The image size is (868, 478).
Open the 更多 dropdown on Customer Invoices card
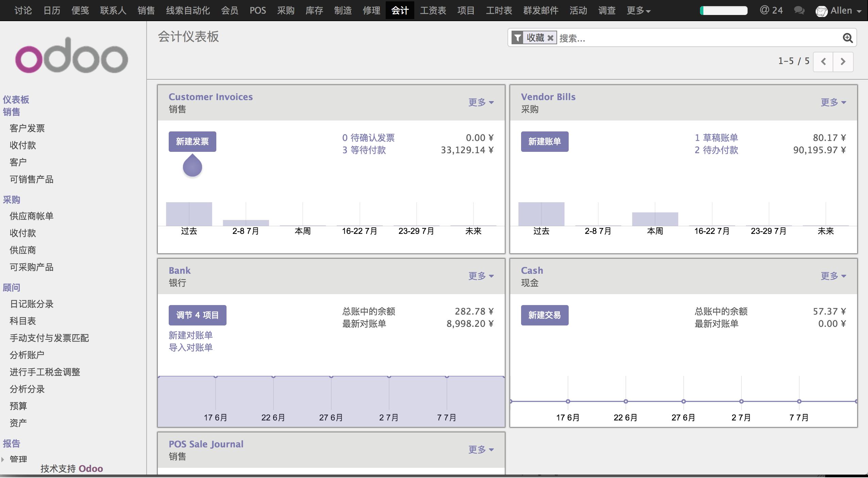[480, 102]
